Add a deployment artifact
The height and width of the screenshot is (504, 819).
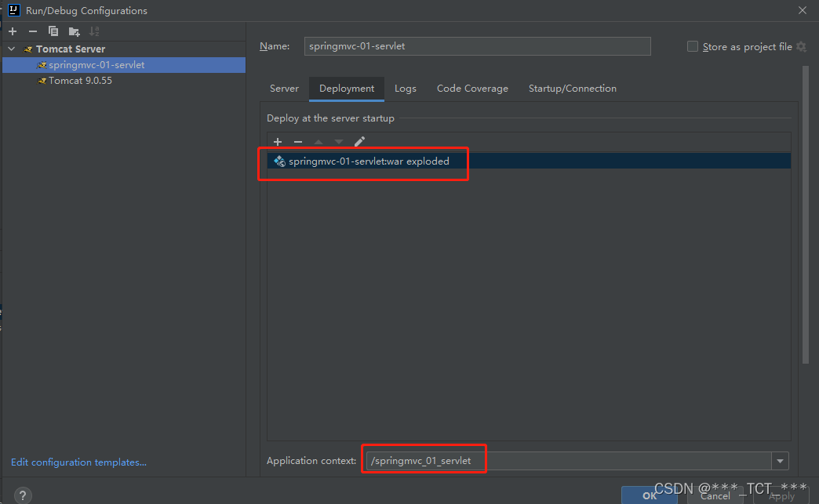point(278,142)
